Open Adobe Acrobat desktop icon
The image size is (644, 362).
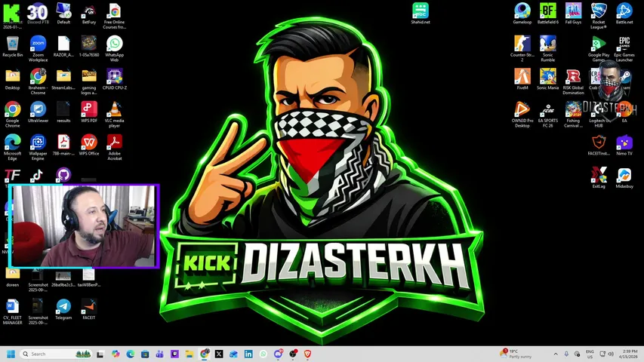pyautogui.click(x=114, y=147)
